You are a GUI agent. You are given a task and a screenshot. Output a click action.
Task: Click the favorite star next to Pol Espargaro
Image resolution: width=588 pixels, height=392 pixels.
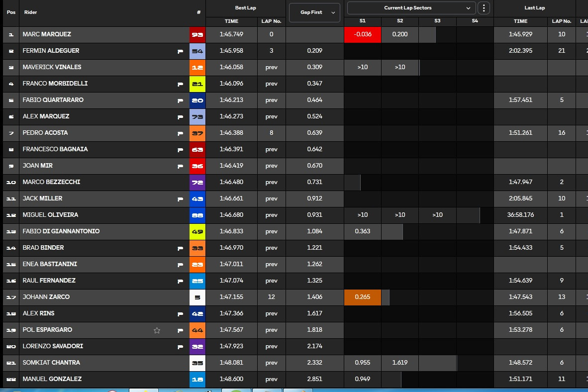(157, 330)
